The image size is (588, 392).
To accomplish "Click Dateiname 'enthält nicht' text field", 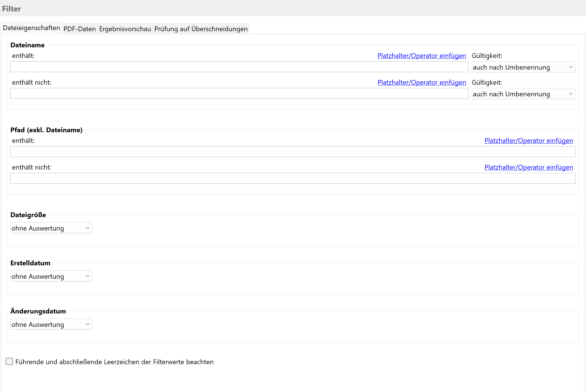I will [239, 94].
